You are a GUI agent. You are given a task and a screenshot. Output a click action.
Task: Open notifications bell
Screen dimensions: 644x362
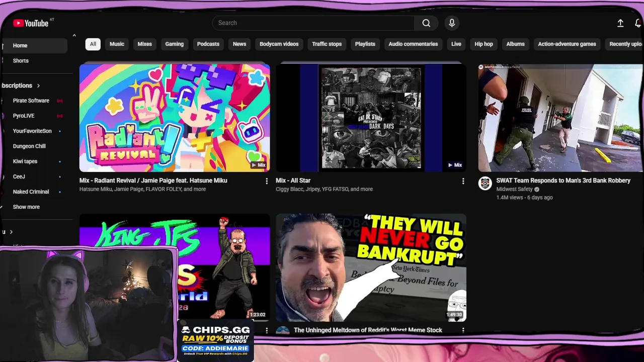[638, 23]
